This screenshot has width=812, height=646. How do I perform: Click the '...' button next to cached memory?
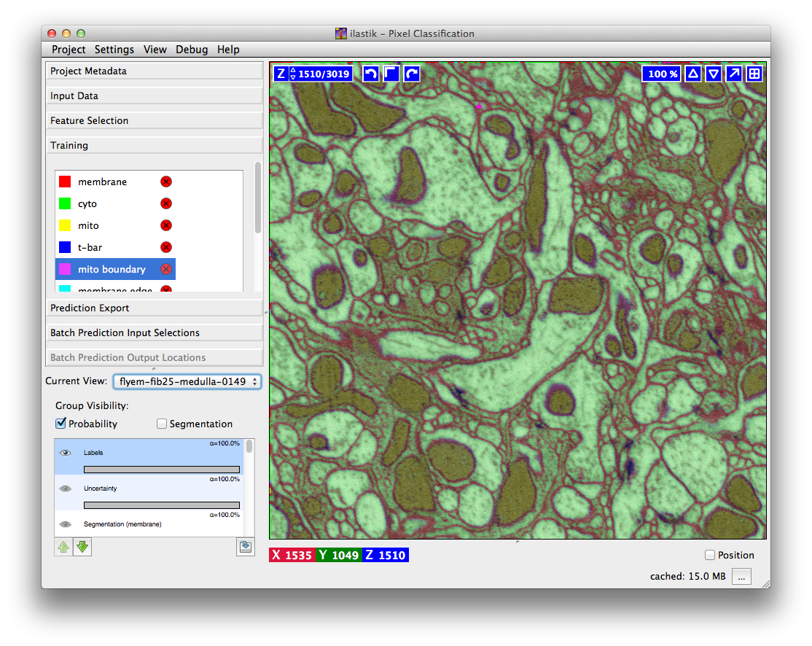tap(741, 576)
